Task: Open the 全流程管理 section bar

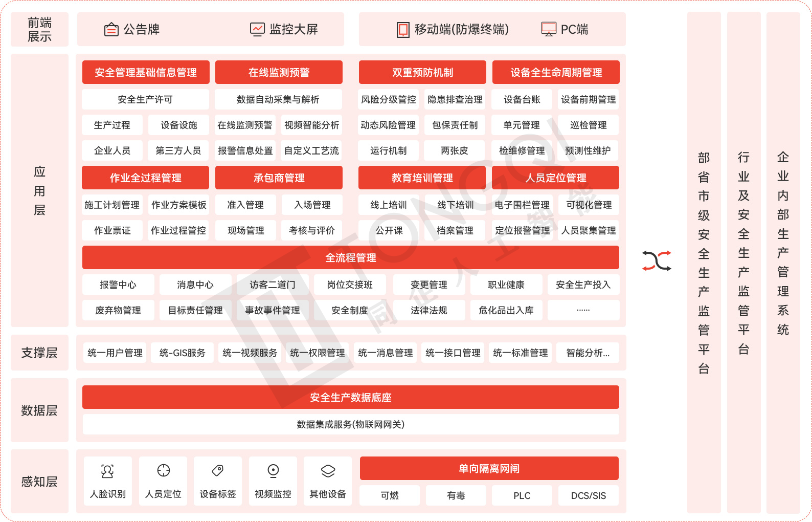Action: 350,258
